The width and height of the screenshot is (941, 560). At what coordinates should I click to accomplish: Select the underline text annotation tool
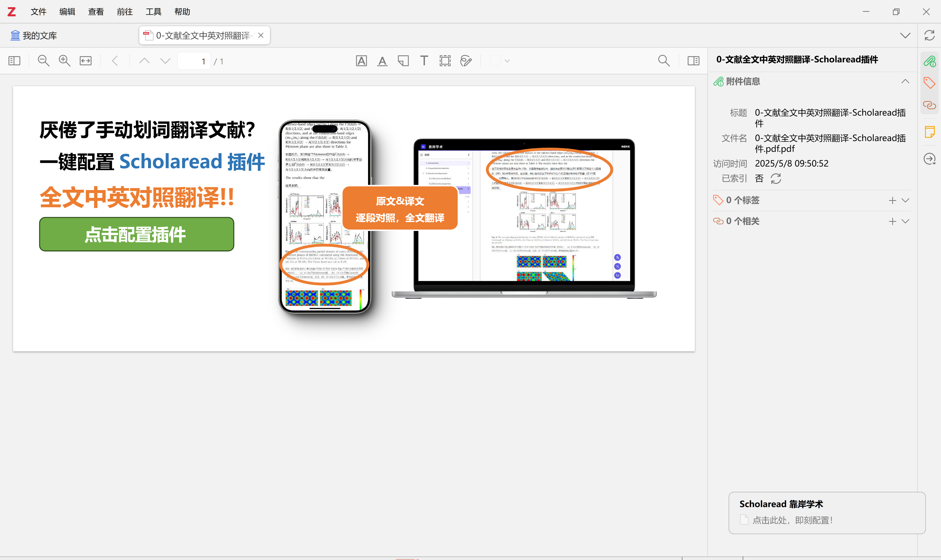[x=382, y=61]
